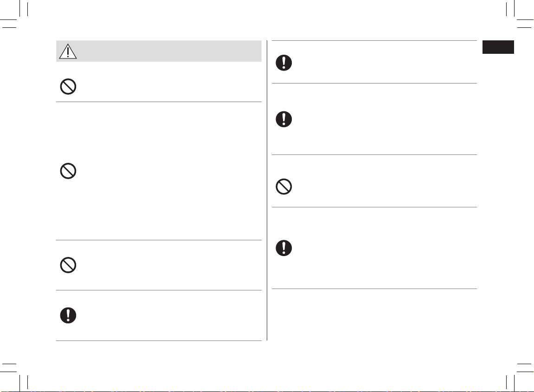Click the crop marks at top-left page corner
Screen dimensions: 534x392
pyautogui.click(x=14, y=15)
